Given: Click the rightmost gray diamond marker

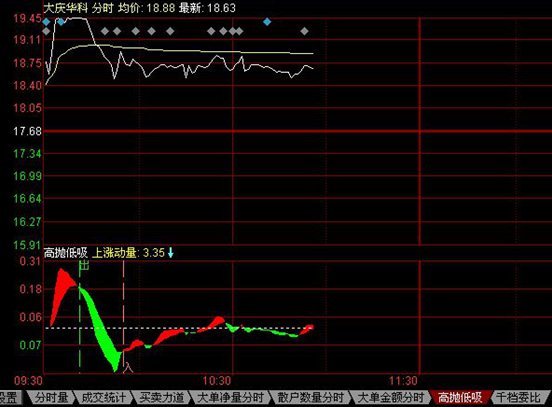Looking at the screenshot, I should (x=305, y=31).
